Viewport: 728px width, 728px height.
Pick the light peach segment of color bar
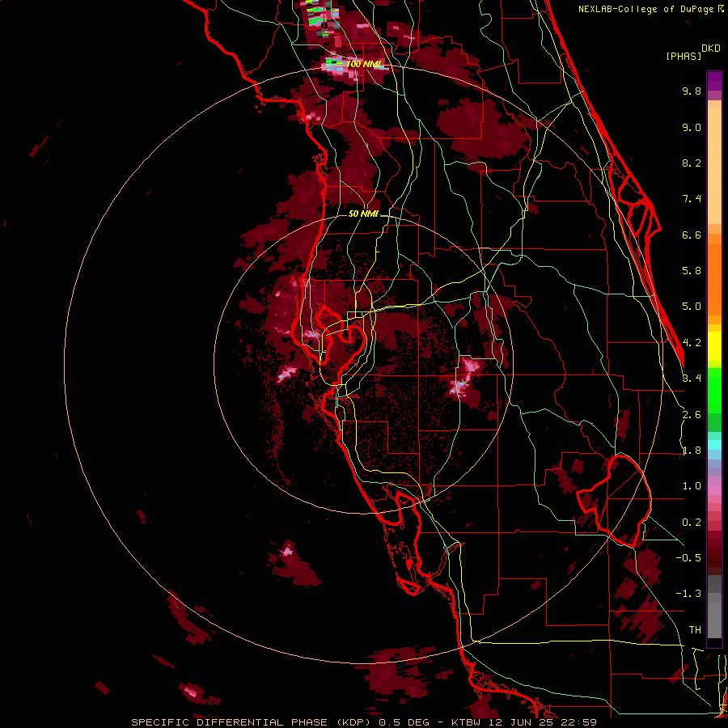(x=714, y=166)
